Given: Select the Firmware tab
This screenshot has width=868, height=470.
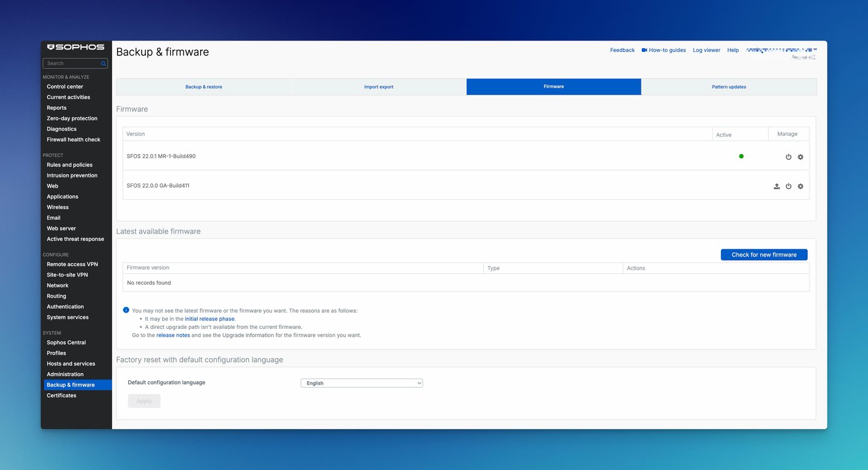Looking at the screenshot, I should point(554,87).
